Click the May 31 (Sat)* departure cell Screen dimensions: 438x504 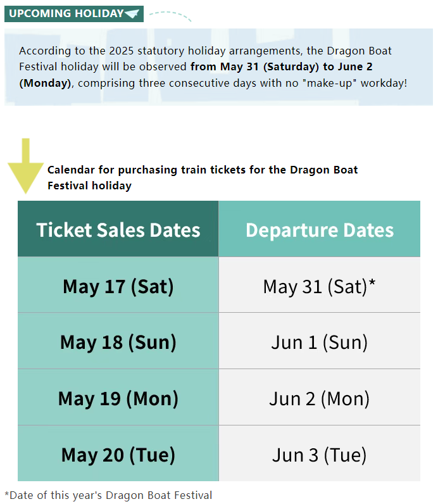[x=320, y=285]
